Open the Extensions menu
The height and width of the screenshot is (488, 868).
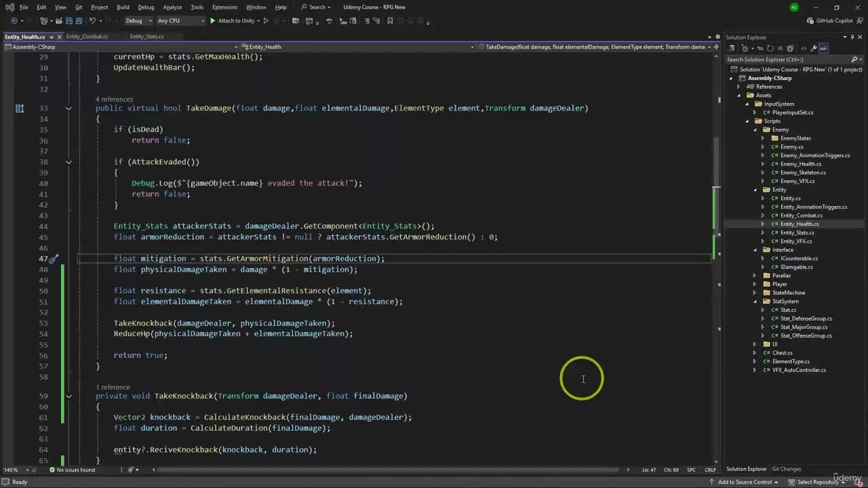(224, 7)
